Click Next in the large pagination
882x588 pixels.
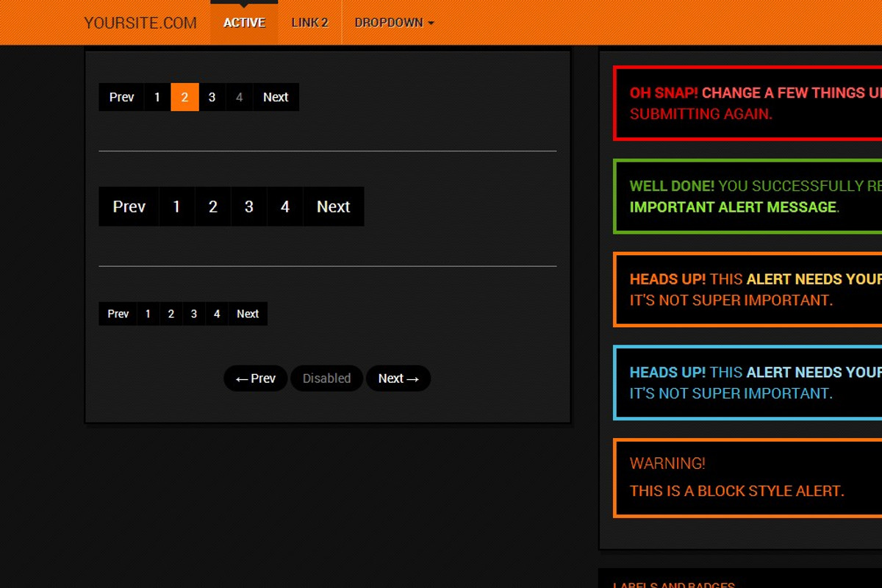click(x=334, y=207)
